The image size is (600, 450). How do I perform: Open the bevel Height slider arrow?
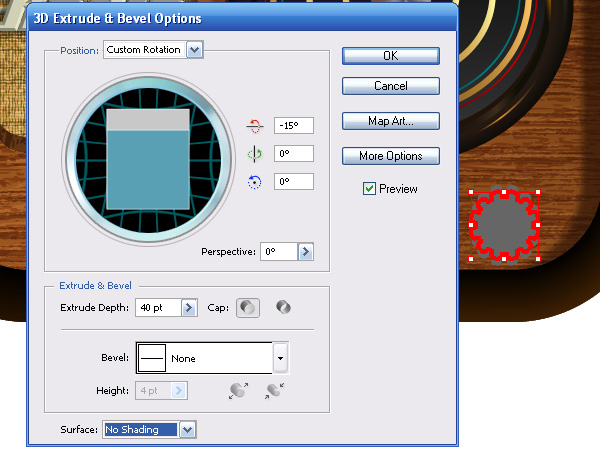(x=179, y=391)
